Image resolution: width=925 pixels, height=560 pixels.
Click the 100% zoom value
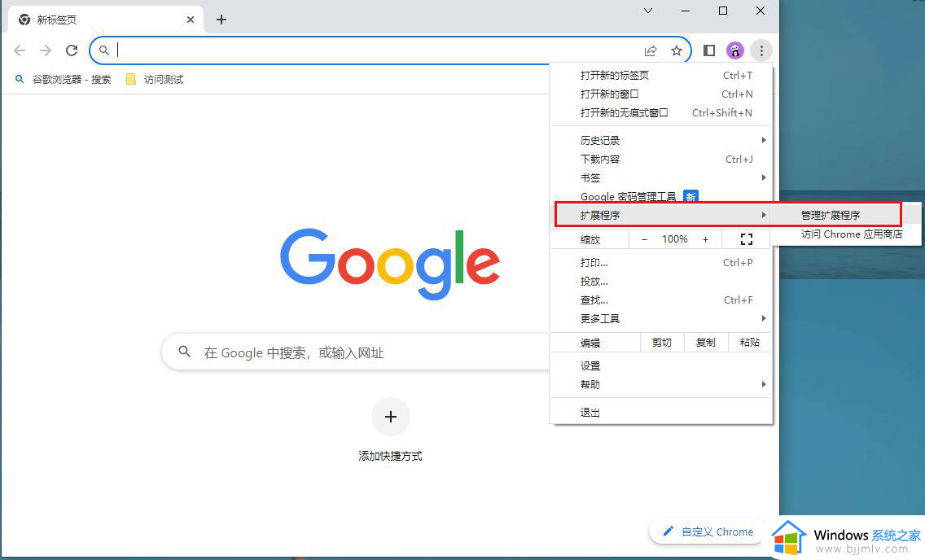pyautogui.click(x=675, y=239)
